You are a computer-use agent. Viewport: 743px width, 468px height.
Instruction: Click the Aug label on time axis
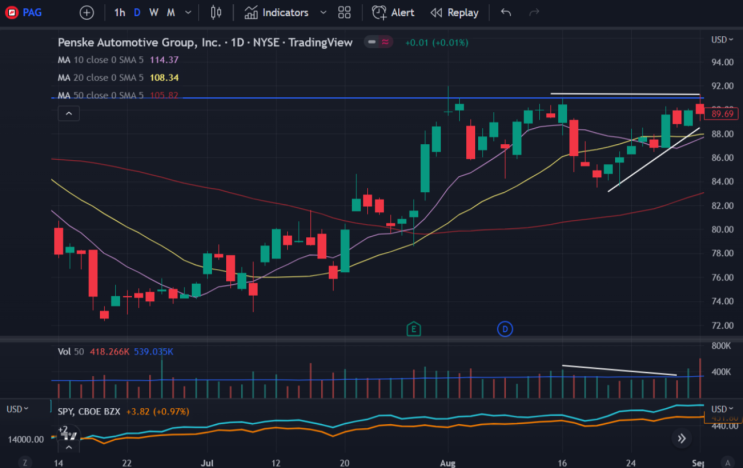[447, 463]
